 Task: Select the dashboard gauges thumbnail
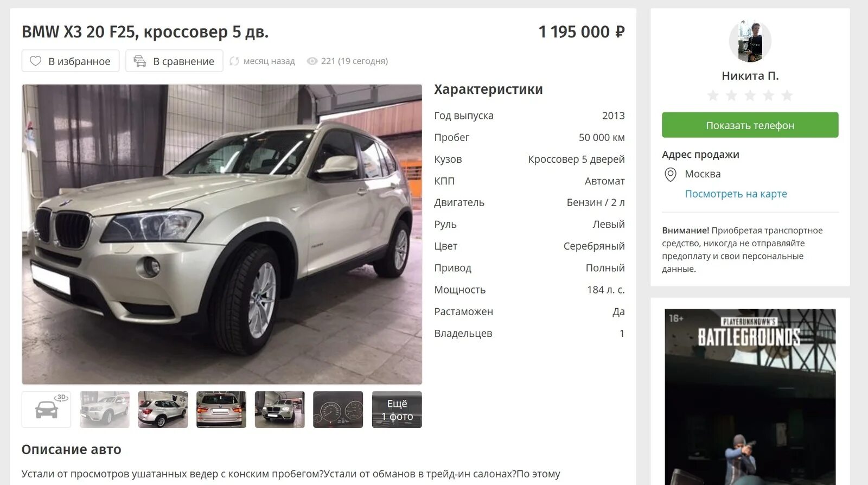pos(338,410)
